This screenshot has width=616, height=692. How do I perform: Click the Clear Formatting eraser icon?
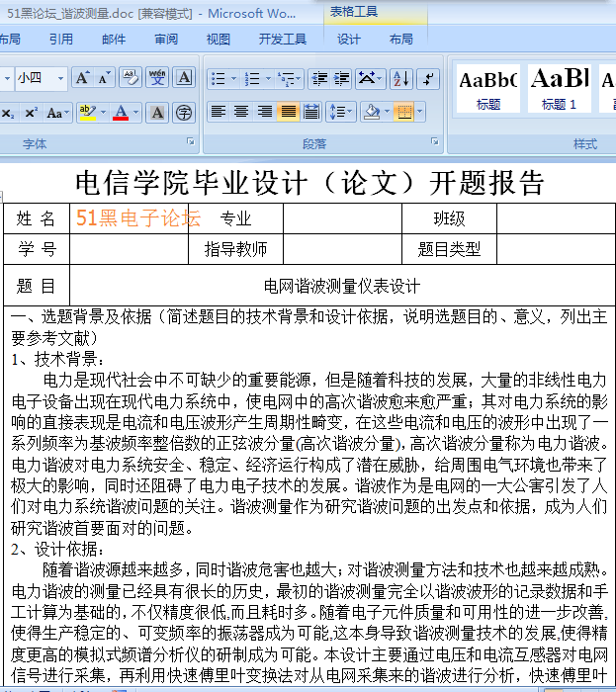coord(131,78)
